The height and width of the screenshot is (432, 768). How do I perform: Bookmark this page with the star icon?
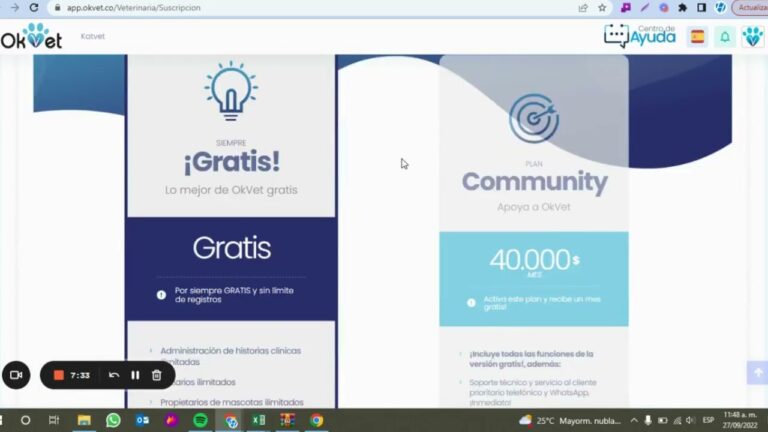point(602,8)
